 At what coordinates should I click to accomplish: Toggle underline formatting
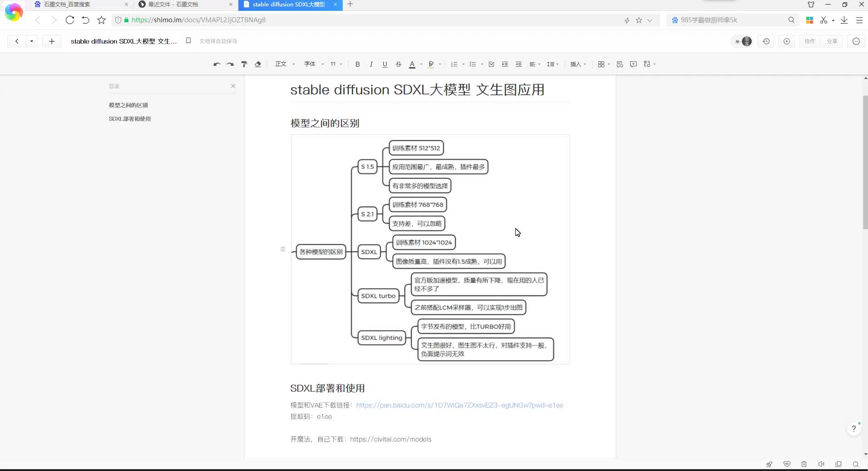tap(385, 64)
